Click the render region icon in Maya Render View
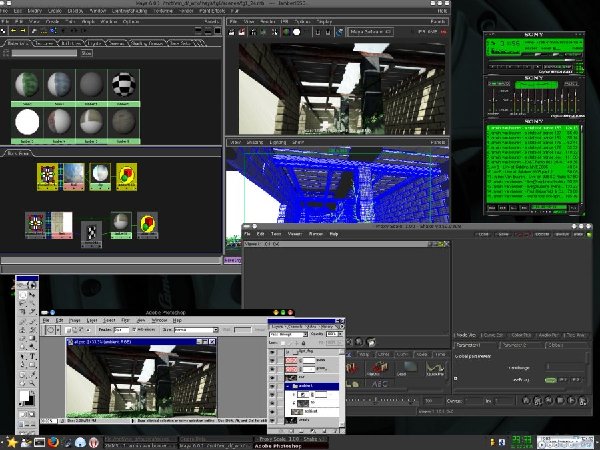600x450 pixels. 242,32
